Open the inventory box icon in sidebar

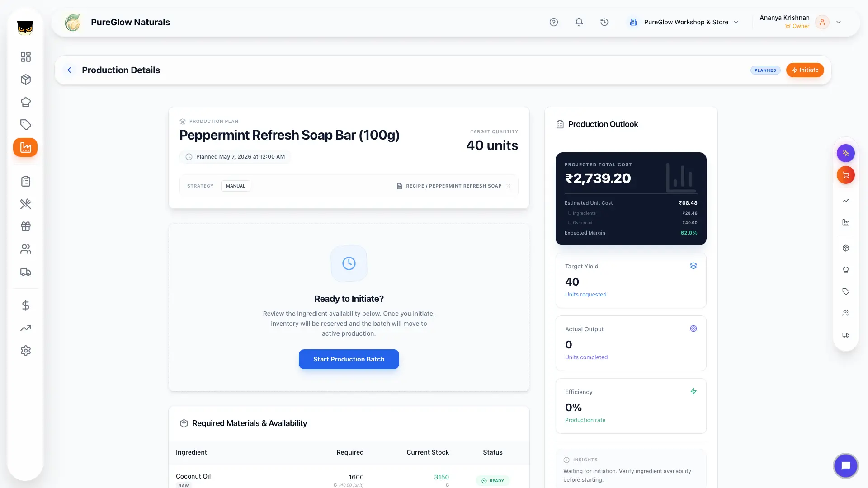click(x=26, y=80)
